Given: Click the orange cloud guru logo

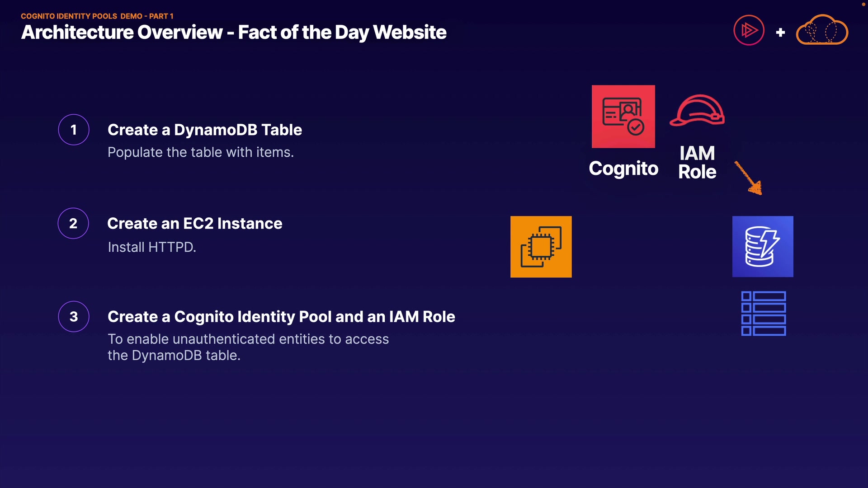Looking at the screenshot, I should (821, 30).
